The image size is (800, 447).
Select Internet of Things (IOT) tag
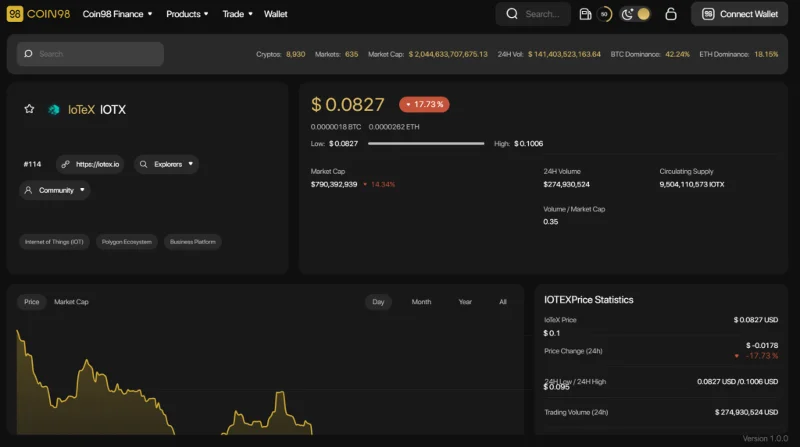pyautogui.click(x=54, y=242)
